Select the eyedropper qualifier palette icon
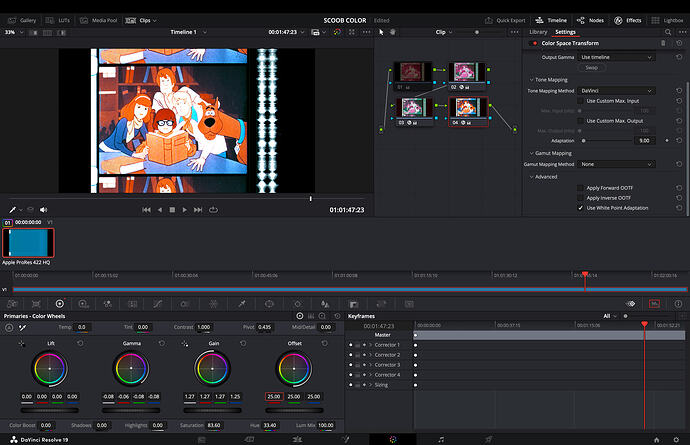 coord(241,303)
